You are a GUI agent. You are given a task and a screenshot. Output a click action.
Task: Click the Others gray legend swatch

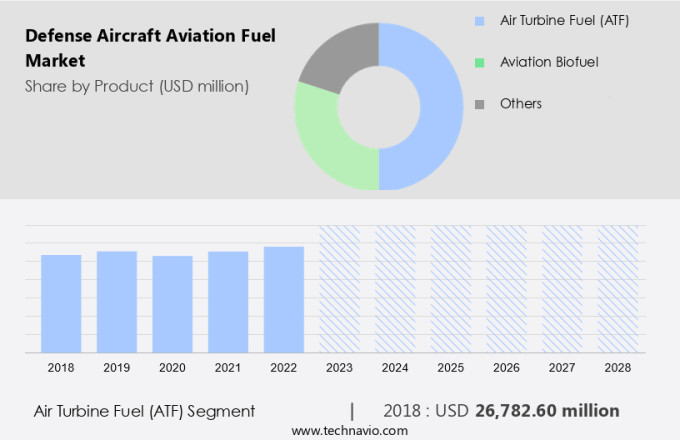(481, 104)
